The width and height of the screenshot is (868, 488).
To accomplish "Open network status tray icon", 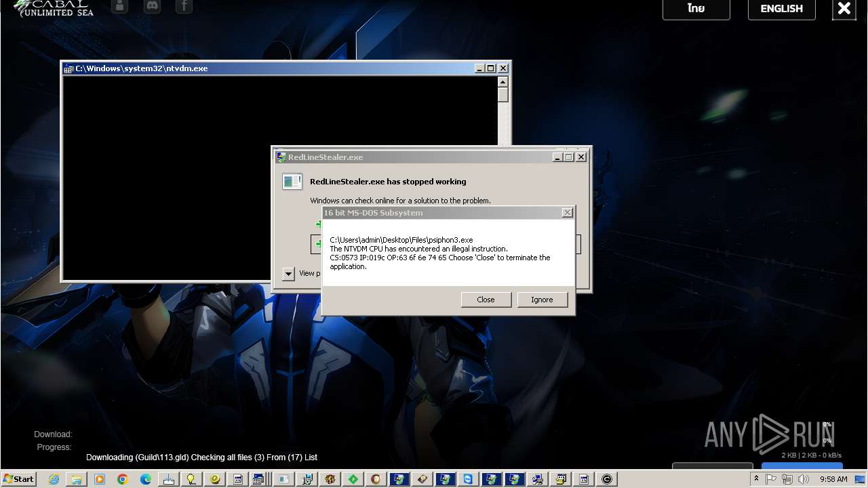I will [x=787, y=479].
